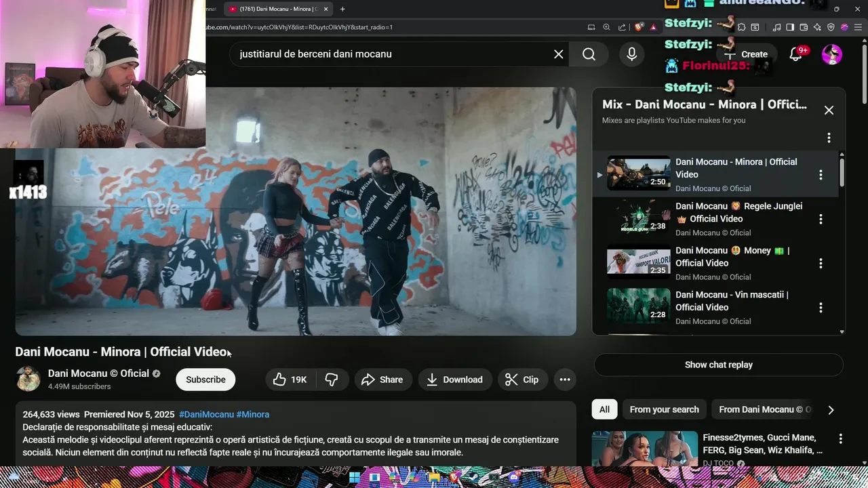Open options for Finesse2tymes recommended video
The image size is (868, 488).
point(841,439)
